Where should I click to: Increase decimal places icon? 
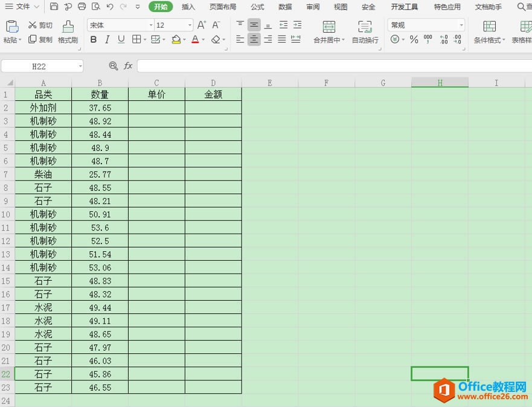pyautogui.click(x=443, y=39)
